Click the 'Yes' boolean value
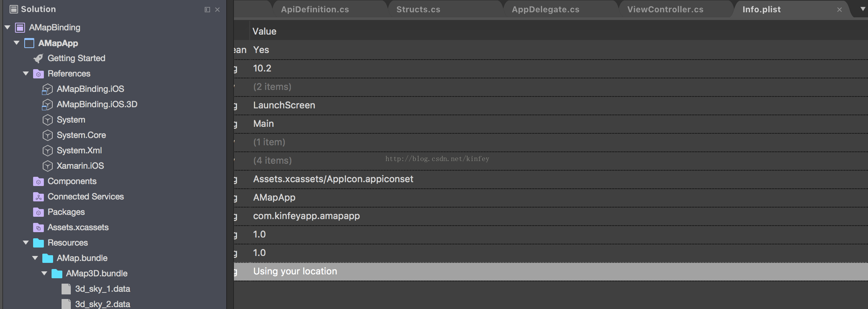The width and height of the screenshot is (868, 309). [x=261, y=50]
